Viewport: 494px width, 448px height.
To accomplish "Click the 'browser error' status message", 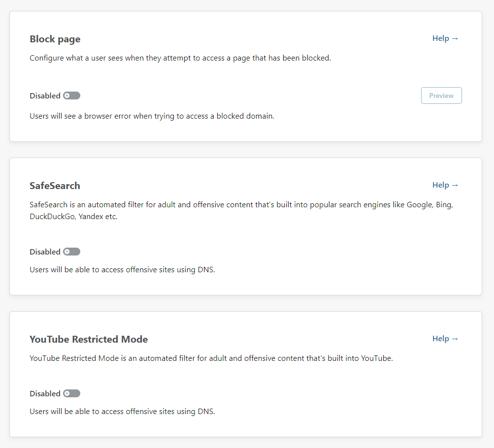I will (152, 116).
